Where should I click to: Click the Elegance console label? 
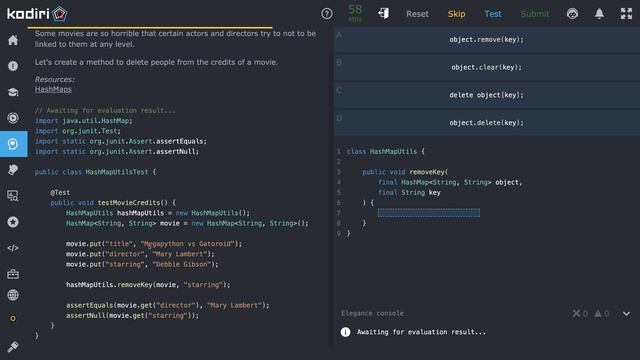(x=372, y=313)
